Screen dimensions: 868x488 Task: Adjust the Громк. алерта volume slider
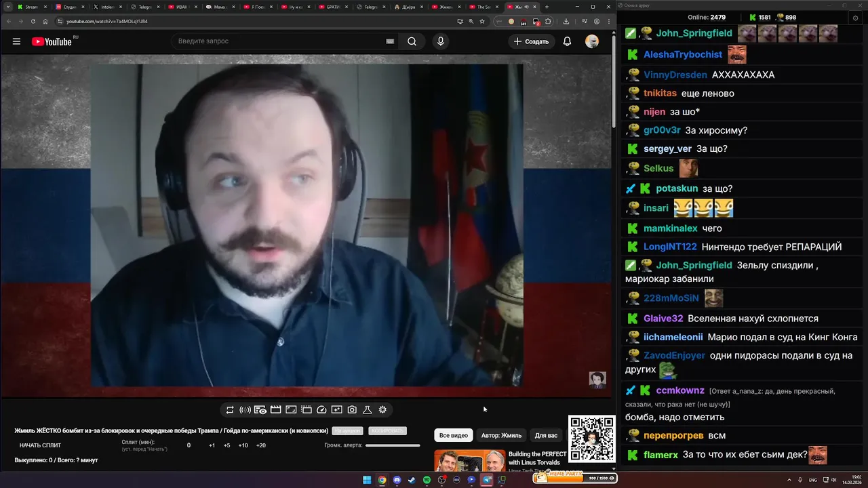click(x=393, y=445)
